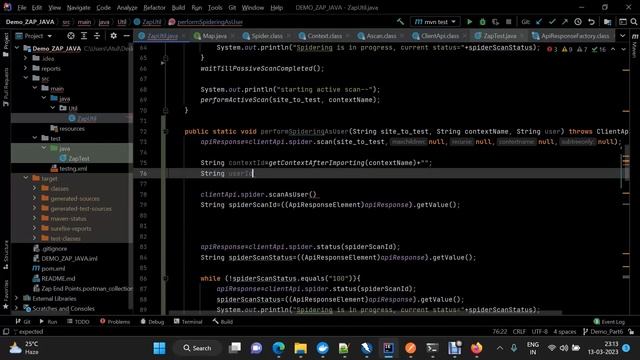Image resolution: width=640 pixels, height=360 pixels.
Task: Select opened file locate icon in Project panel
Action: point(71,36)
